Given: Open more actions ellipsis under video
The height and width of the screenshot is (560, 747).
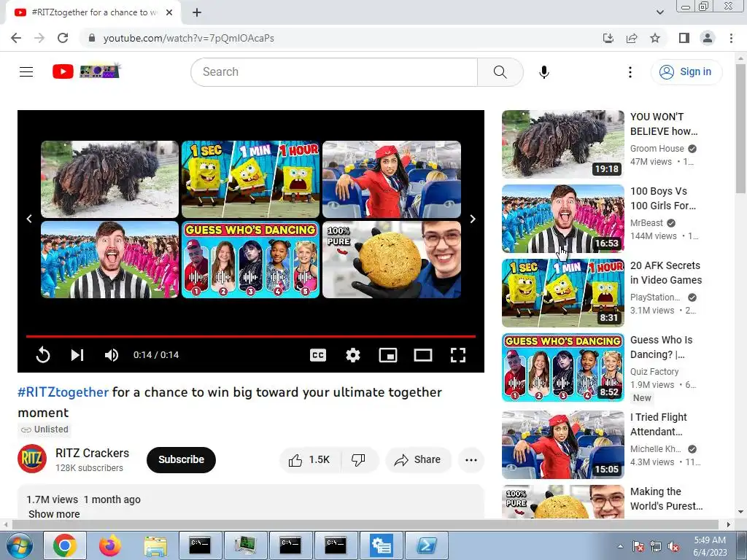Looking at the screenshot, I should tap(471, 460).
